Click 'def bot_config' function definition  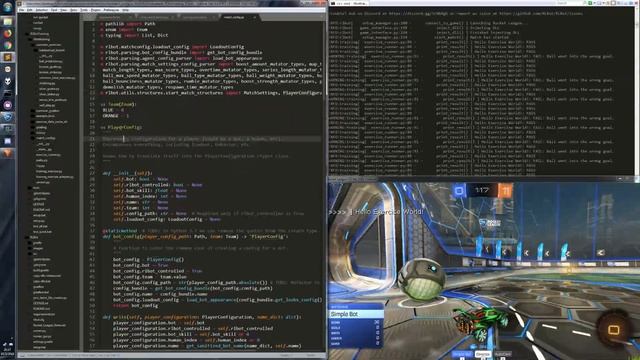tap(195, 236)
